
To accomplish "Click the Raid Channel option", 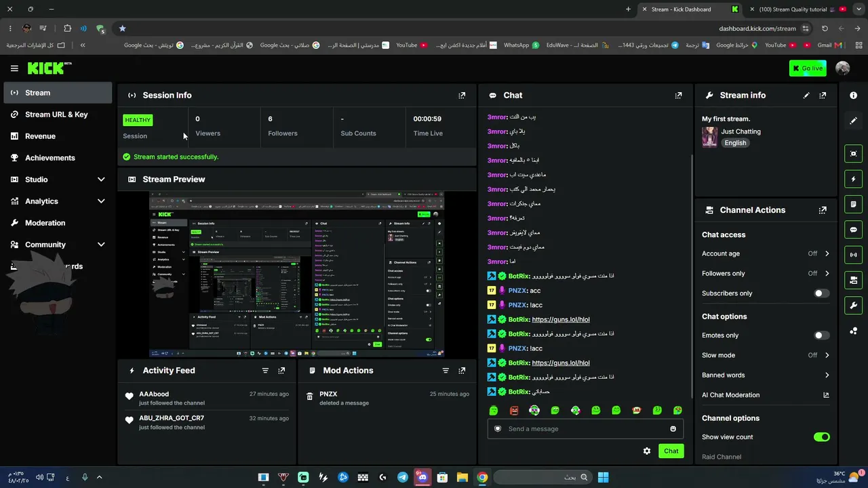I will (722, 457).
